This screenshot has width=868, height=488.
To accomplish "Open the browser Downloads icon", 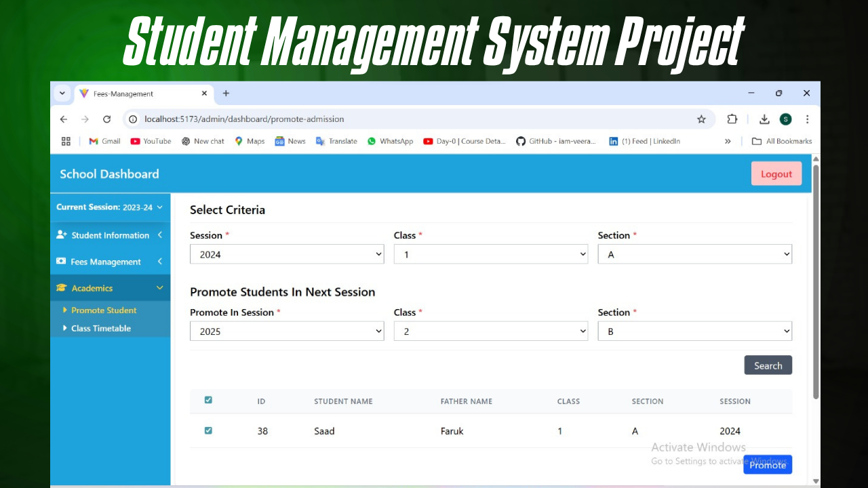I will [764, 119].
